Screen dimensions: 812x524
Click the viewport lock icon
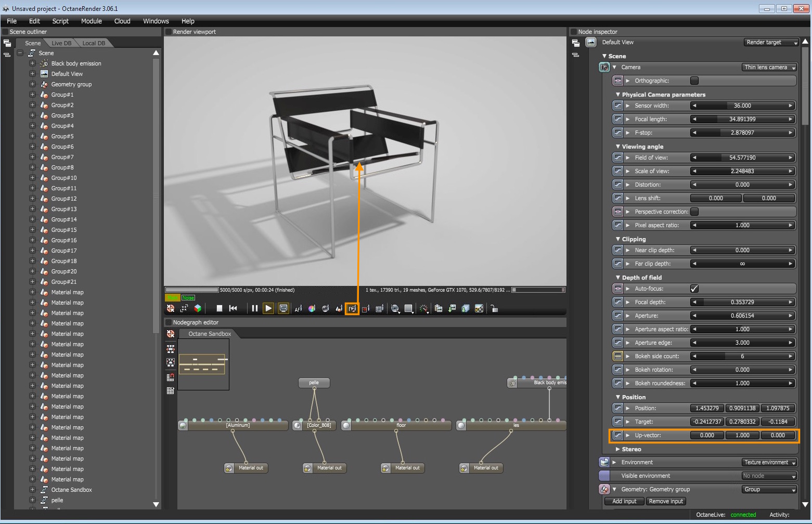pos(494,309)
